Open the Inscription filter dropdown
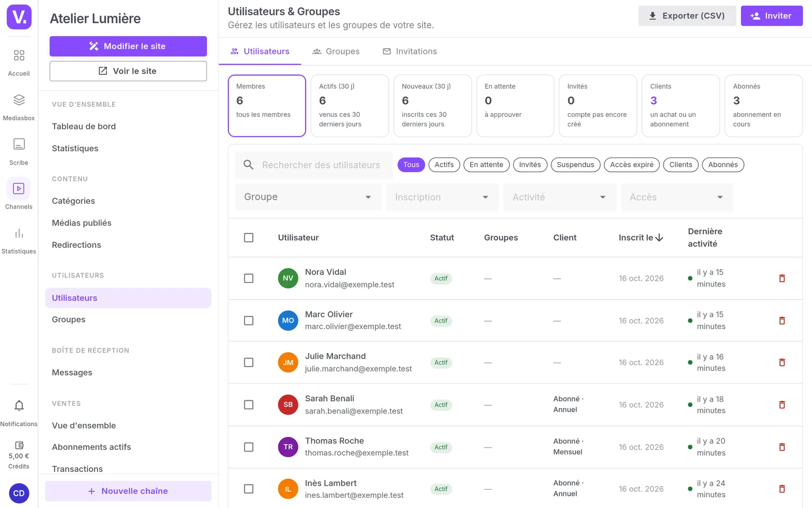Viewport: 812px width, 508px height. pyautogui.click(x=443, y=197)
